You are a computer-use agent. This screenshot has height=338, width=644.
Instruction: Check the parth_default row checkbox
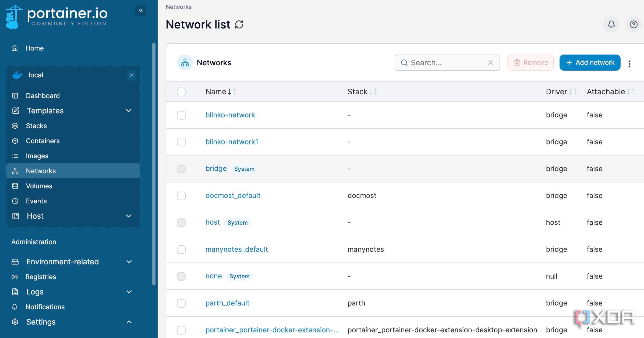pos(181,303)
